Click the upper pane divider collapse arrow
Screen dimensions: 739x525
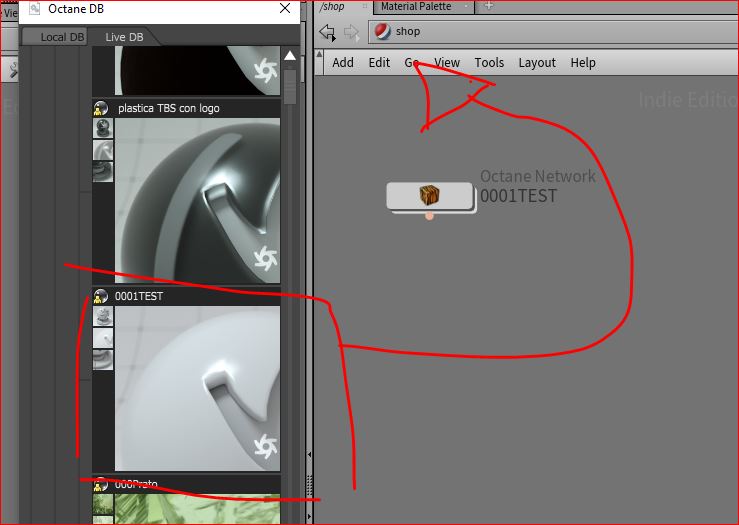tap(310, 454)
